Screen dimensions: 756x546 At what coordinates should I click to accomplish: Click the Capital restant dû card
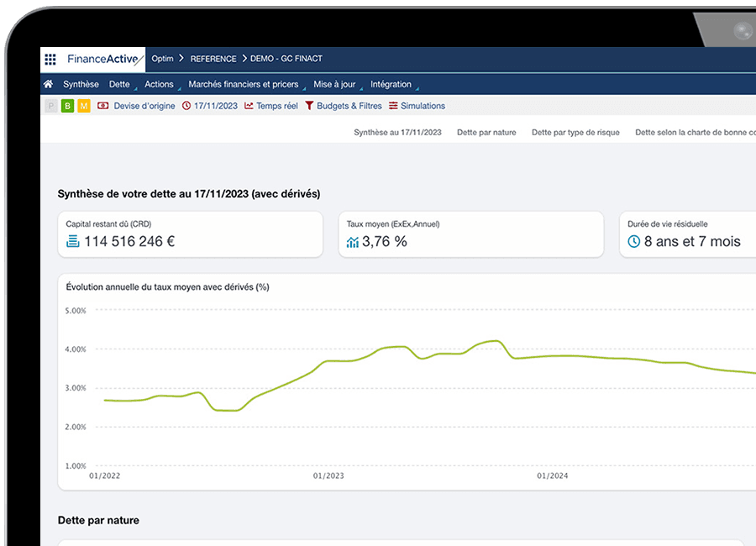[190, 234]
